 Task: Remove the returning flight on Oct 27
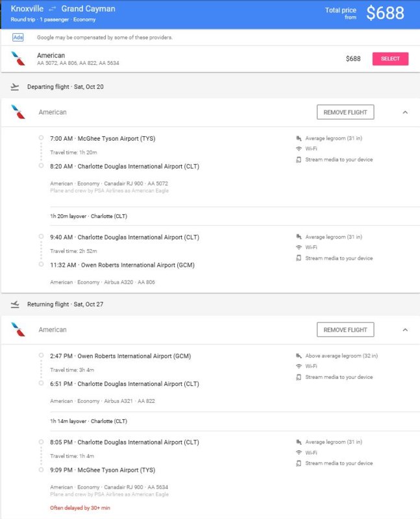(345, 330)
